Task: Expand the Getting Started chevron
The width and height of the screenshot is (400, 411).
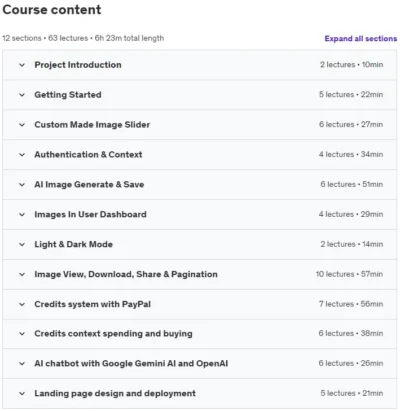Action: (x=22, y=95)
